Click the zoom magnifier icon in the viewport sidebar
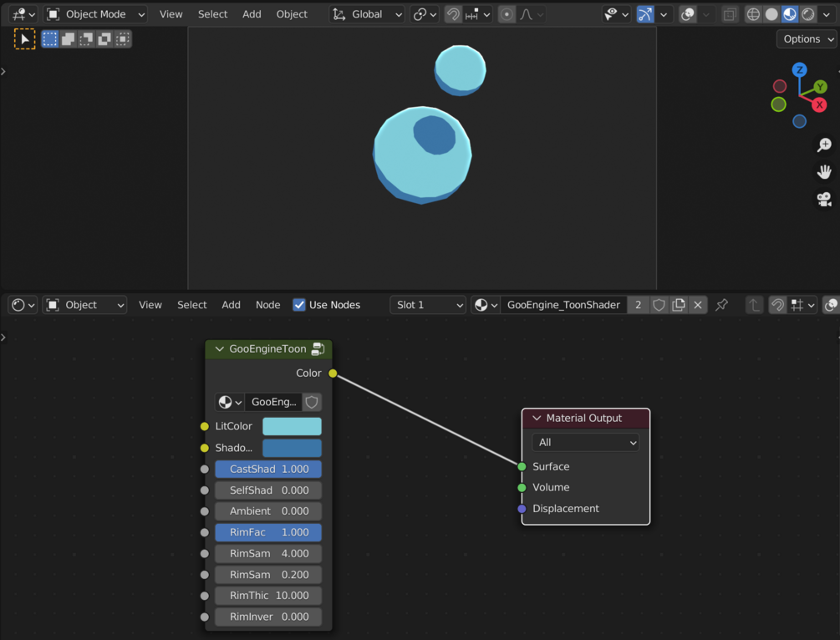This screenshot has width=840, height=640. pyautogui.click(x=824, y=145)
